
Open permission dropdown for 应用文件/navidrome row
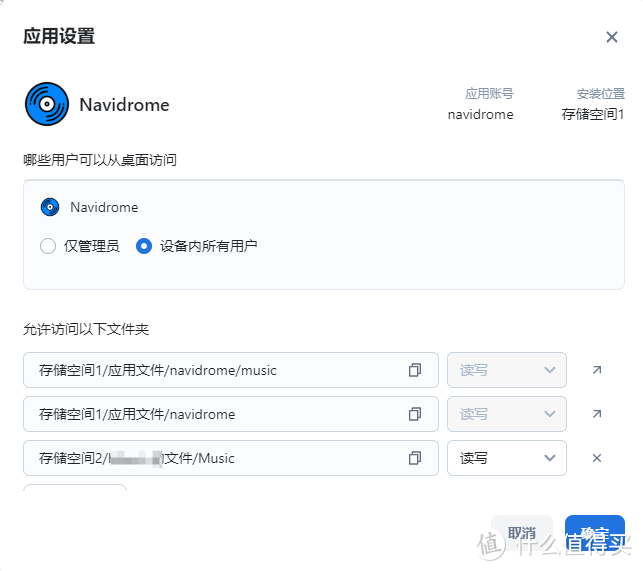pos(507,414)
